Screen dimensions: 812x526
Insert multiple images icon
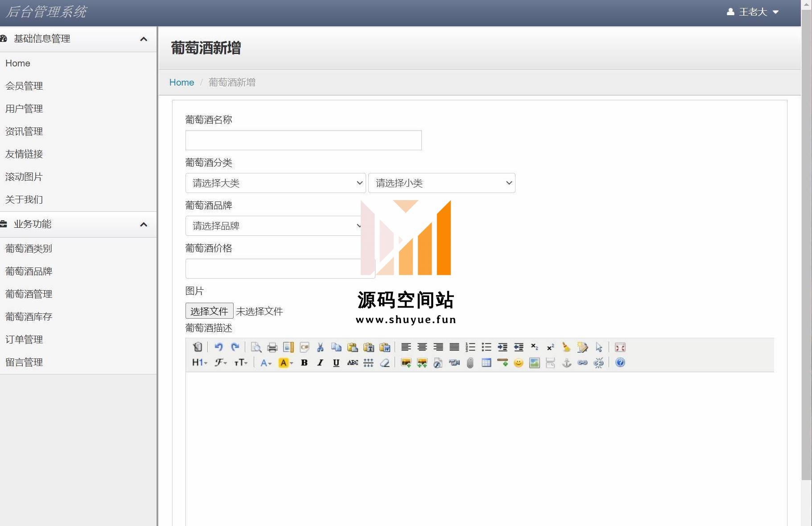click(422, 363)
